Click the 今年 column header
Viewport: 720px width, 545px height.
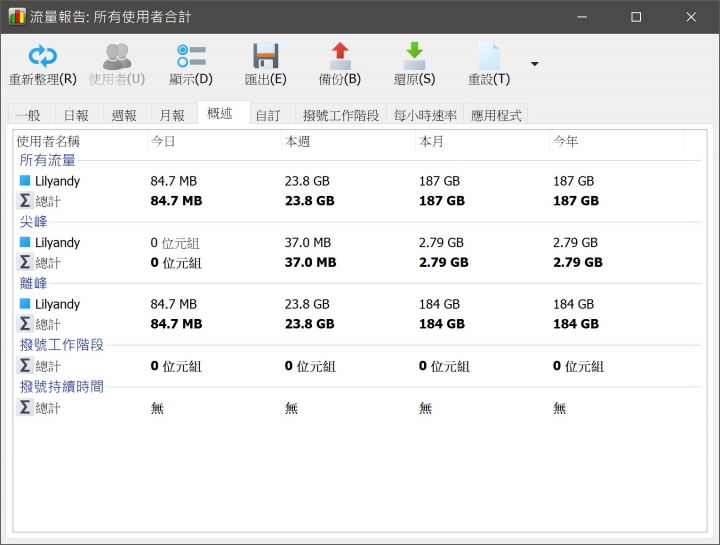pos(617,141)
